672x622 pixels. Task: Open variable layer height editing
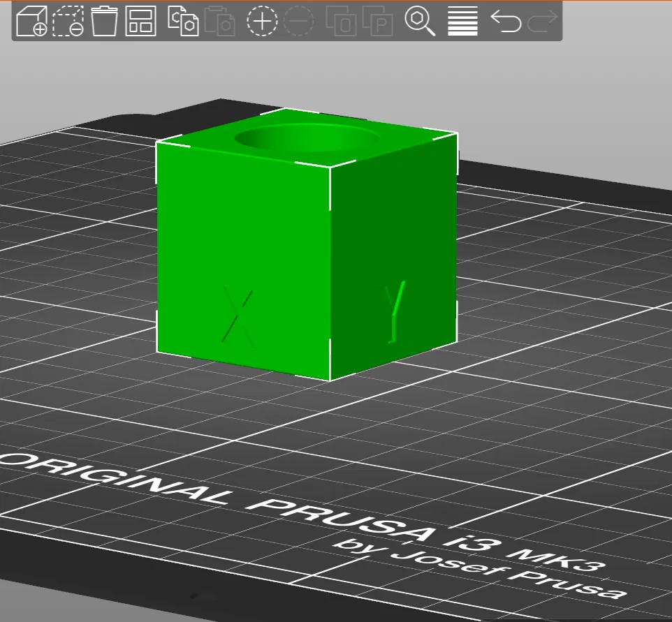(462, 21)
